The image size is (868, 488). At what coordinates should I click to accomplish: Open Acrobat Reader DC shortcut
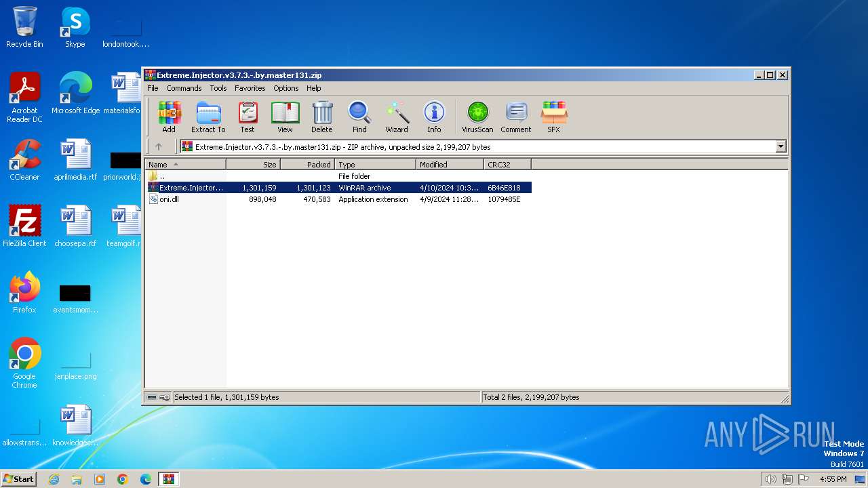tap(24, 98)
